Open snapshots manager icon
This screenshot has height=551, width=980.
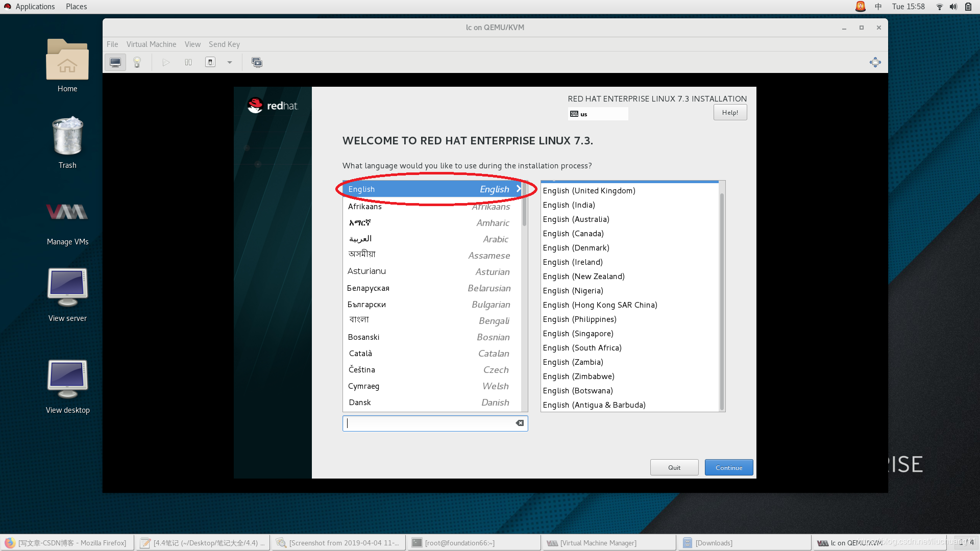tap(257, 62)
